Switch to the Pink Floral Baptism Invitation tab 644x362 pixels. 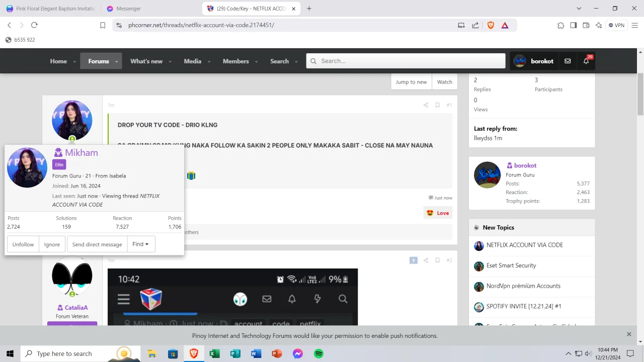50,9
